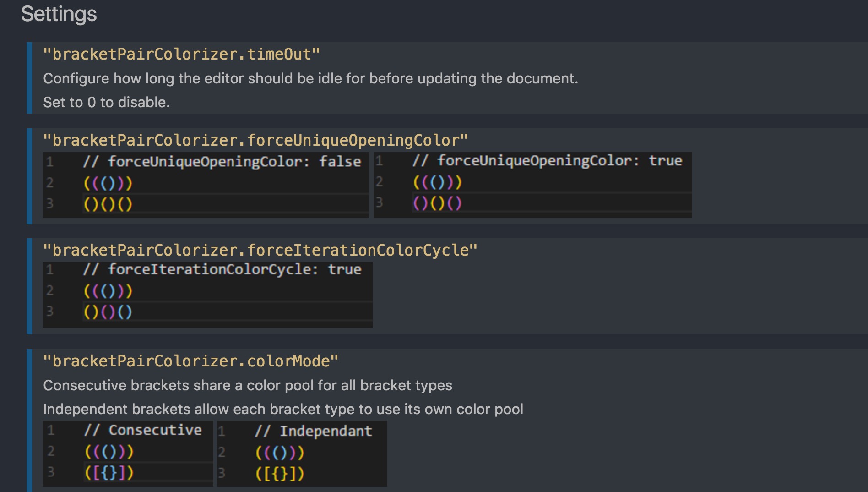The width and height of the screenshot is (868, 492).
Task: Click the "// forceUniqueOpeningColor: true" comment line
Action: click(547, 161)
